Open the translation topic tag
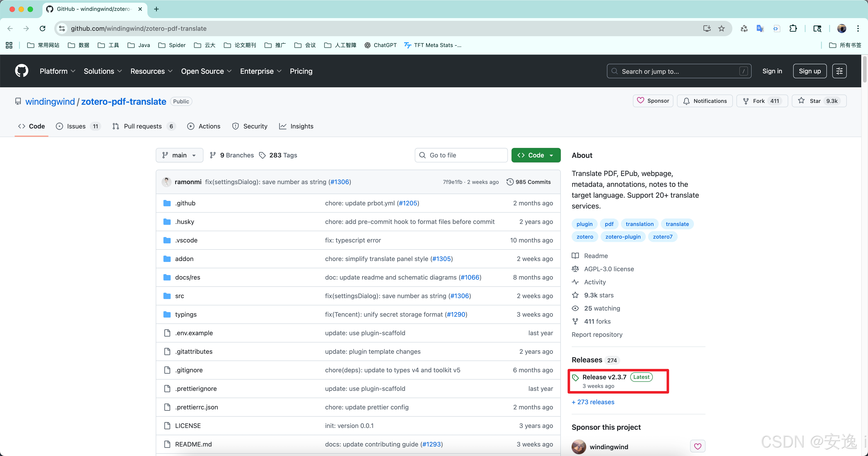The width and height of the screenshot is (868, 456). coord(639,224)
